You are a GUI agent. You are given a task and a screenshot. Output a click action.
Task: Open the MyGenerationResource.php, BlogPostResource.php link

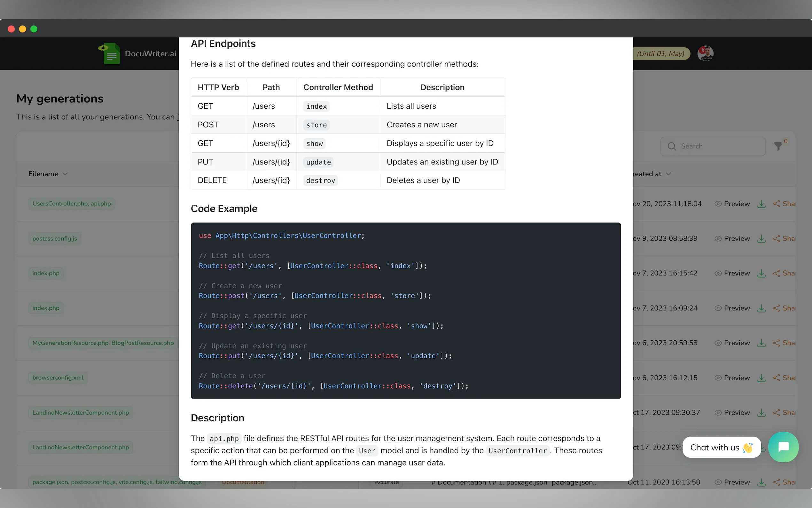pyautogui.click(x=103, y=343)
